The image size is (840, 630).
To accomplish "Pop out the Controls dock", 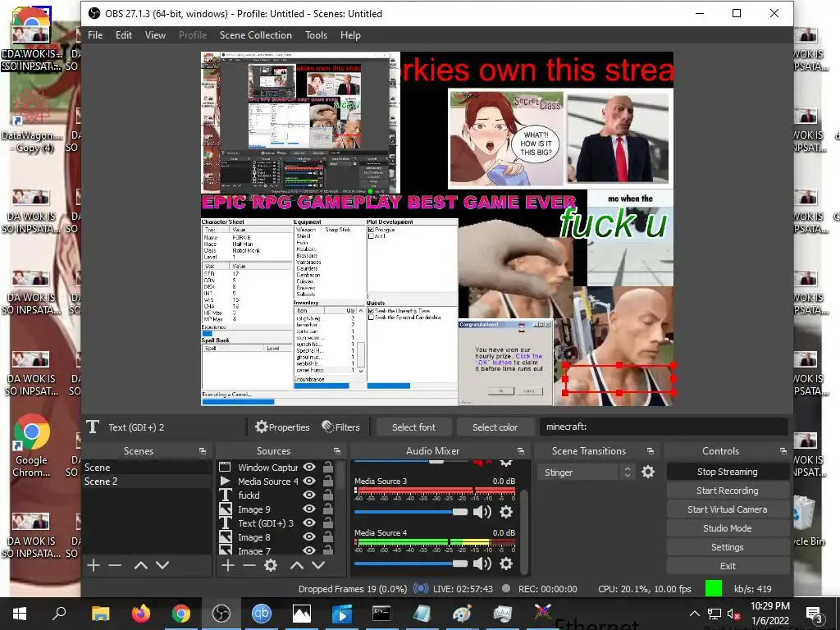I will coord(783,451).
